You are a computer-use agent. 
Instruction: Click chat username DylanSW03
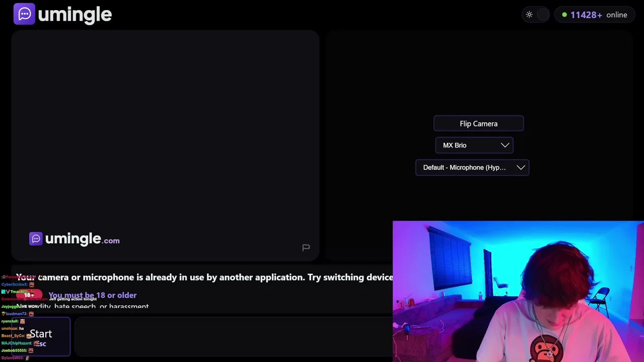pos(12,357)
